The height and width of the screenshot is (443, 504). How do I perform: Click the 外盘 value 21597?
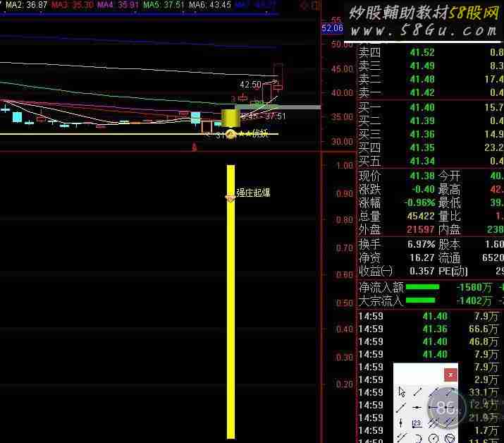click(421, 229)
